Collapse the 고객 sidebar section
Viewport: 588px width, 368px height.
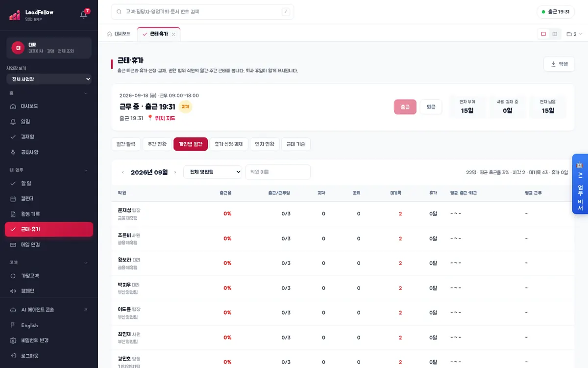49,263
